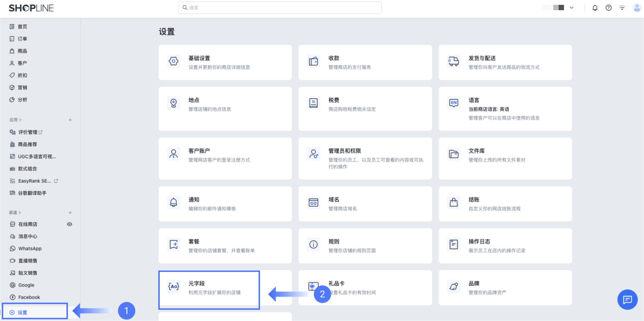The height and width of the screenshot is (321, 644).
Task: Click the 基础设置 gear icon
Action: 173,61
